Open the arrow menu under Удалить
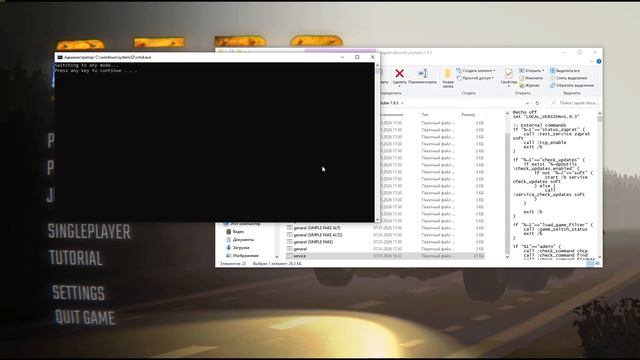This screenshot has width=640, height=360. (400, 87)
